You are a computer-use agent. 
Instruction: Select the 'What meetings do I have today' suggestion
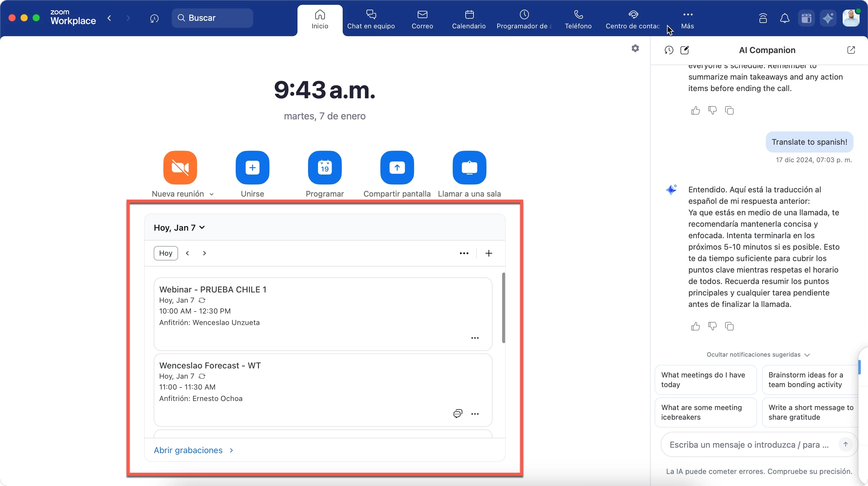tap(705, 380)
